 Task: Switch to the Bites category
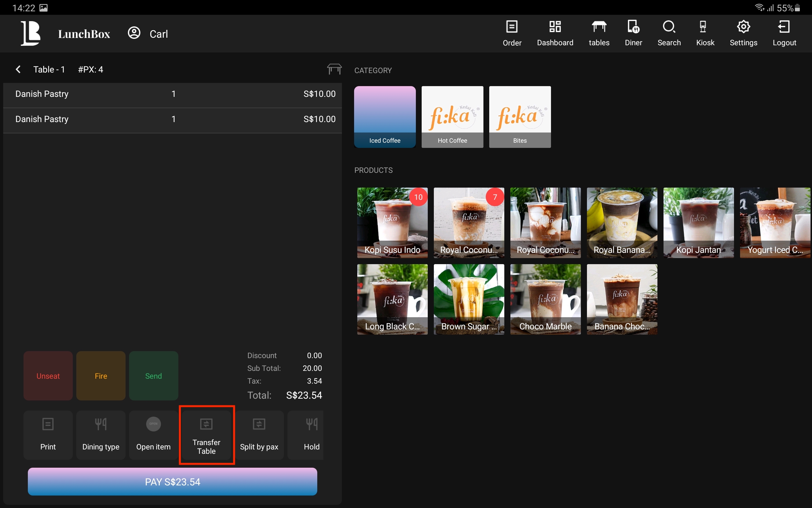(519, 117)
